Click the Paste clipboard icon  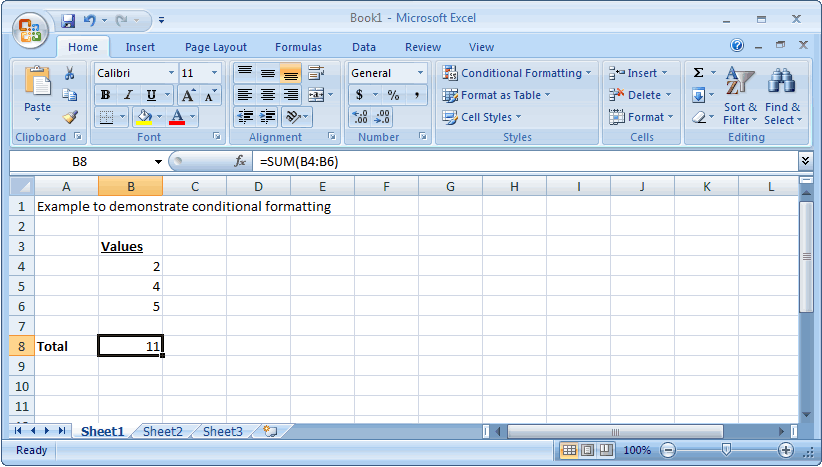37,81
